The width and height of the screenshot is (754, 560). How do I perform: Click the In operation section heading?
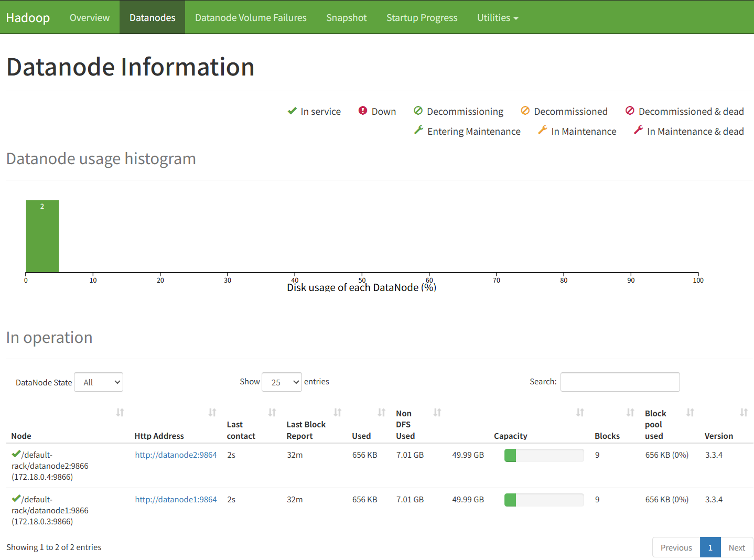(x=49, y=338)
